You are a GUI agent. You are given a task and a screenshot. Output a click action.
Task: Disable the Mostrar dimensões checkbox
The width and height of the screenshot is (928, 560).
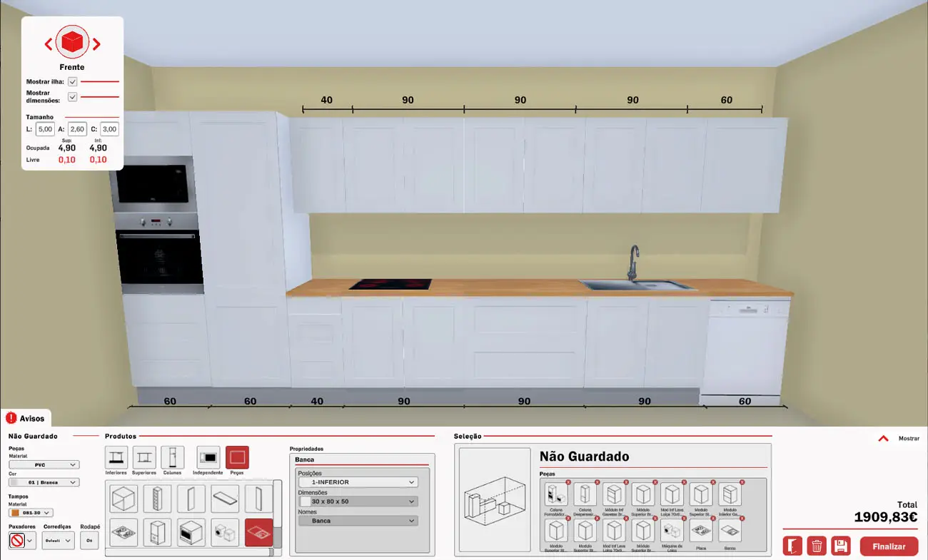coord(73,97)
